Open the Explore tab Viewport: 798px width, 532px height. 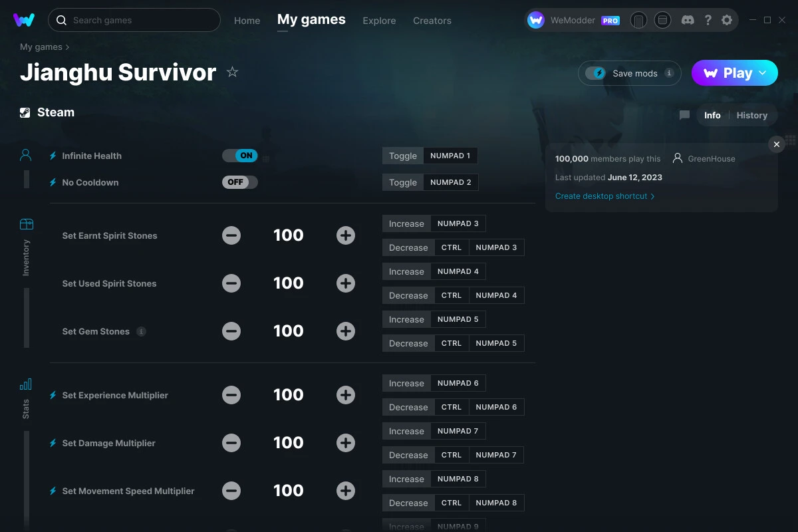click(379, 21)
